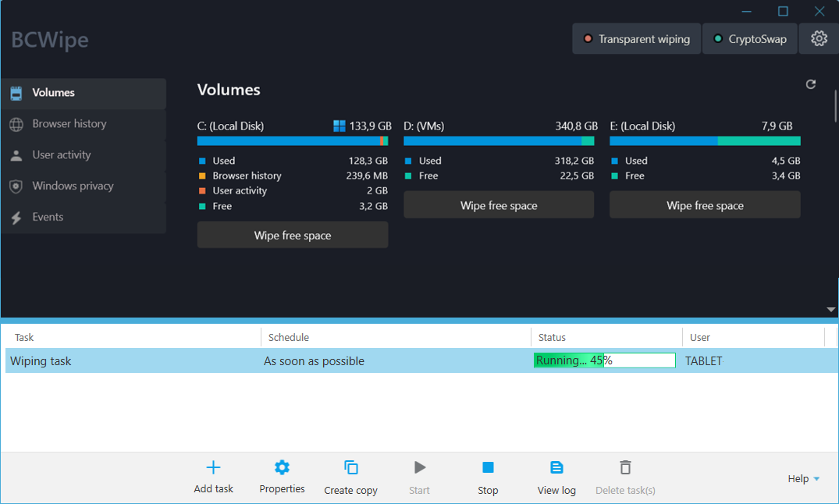This screenshot has width=839, height=504.
Task: Click the 'As soon as possible' schedule cell
Action: point(314,360)
